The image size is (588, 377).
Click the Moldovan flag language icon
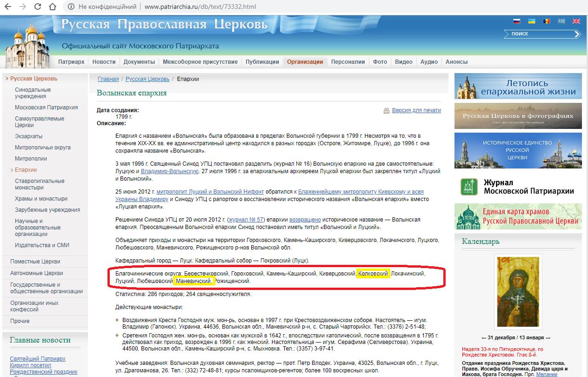click(x=546, y=21)
